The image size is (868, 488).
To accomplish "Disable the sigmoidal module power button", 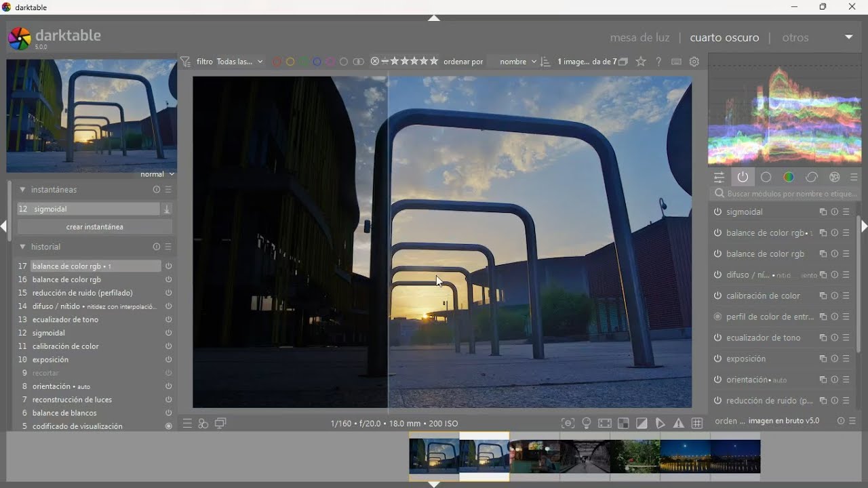I will click(717, 212).
